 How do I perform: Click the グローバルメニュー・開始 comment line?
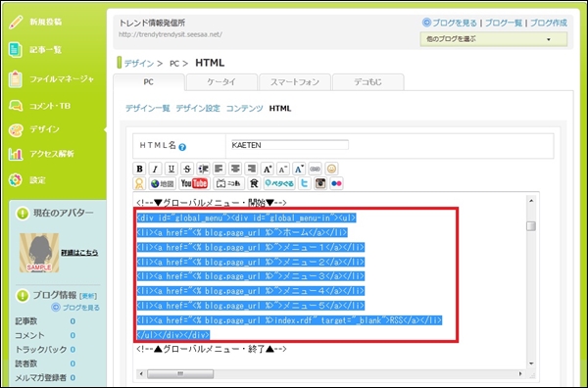coord(212,203)
